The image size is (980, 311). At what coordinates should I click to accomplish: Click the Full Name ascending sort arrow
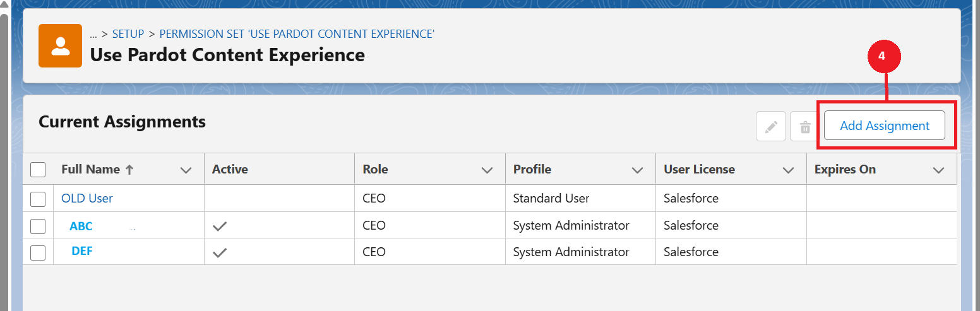point(129,169)
